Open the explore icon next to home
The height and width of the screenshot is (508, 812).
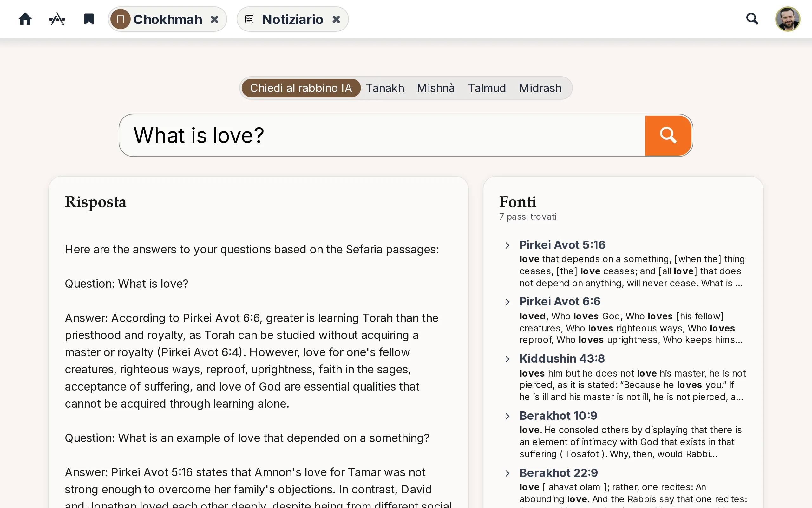pos(57,19)
